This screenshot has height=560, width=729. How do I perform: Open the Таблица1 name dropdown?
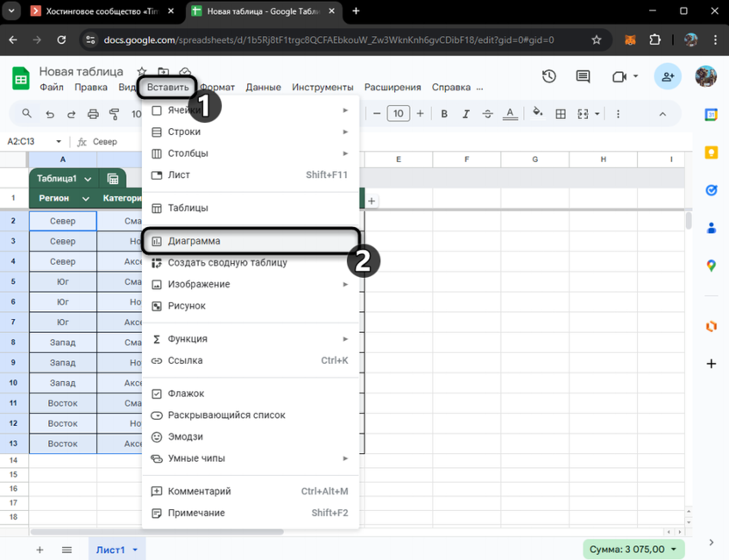(88, 179)
